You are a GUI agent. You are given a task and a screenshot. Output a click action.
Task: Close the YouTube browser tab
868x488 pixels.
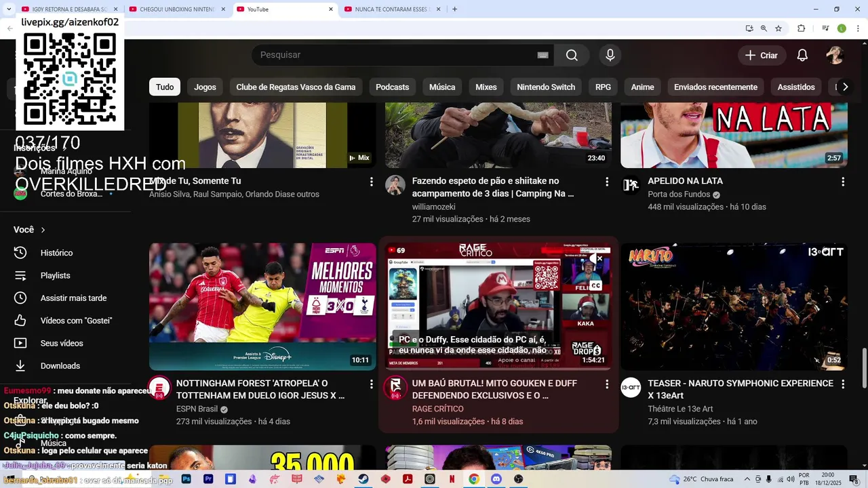click(x=331, y=9)
